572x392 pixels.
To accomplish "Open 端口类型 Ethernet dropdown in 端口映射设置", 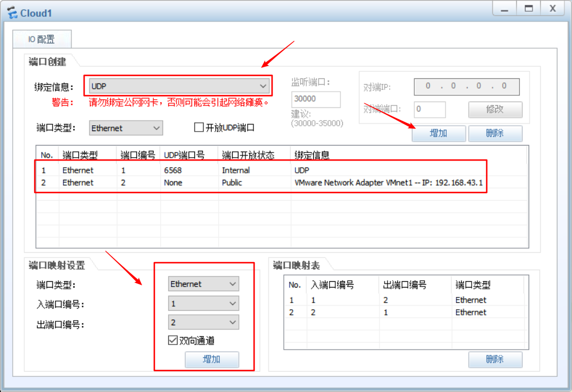I will (x=204, y=284).
